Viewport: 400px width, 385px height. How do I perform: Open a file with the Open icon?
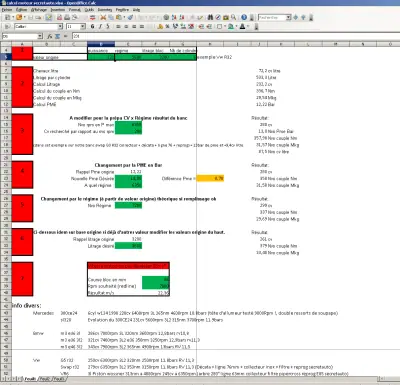pos(19,17)
